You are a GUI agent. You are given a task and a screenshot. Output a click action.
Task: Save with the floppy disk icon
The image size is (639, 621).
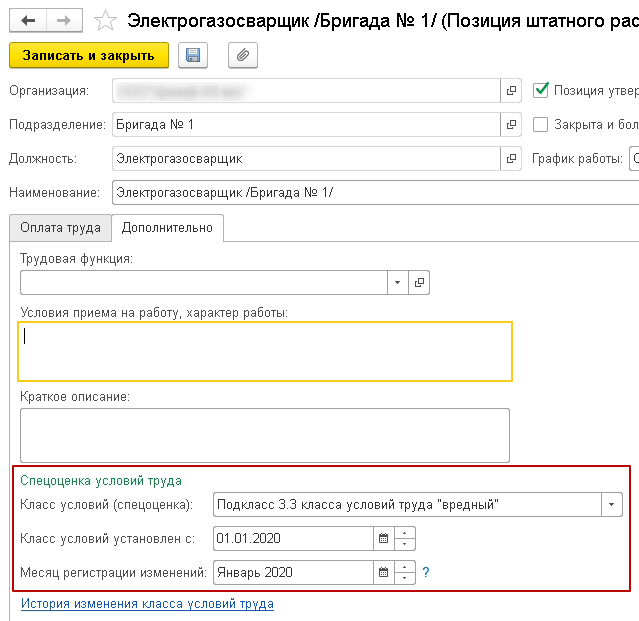[193, 55]
